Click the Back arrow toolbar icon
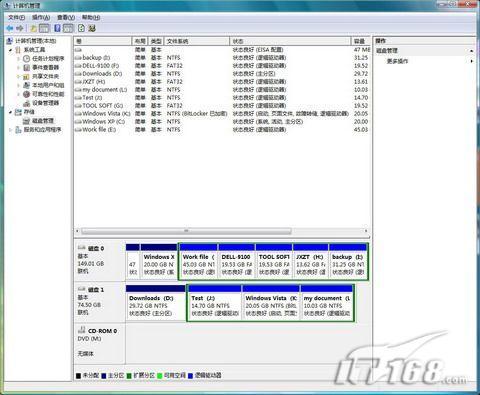Screen dimensions: 480x395 click(x=10, y=29)
